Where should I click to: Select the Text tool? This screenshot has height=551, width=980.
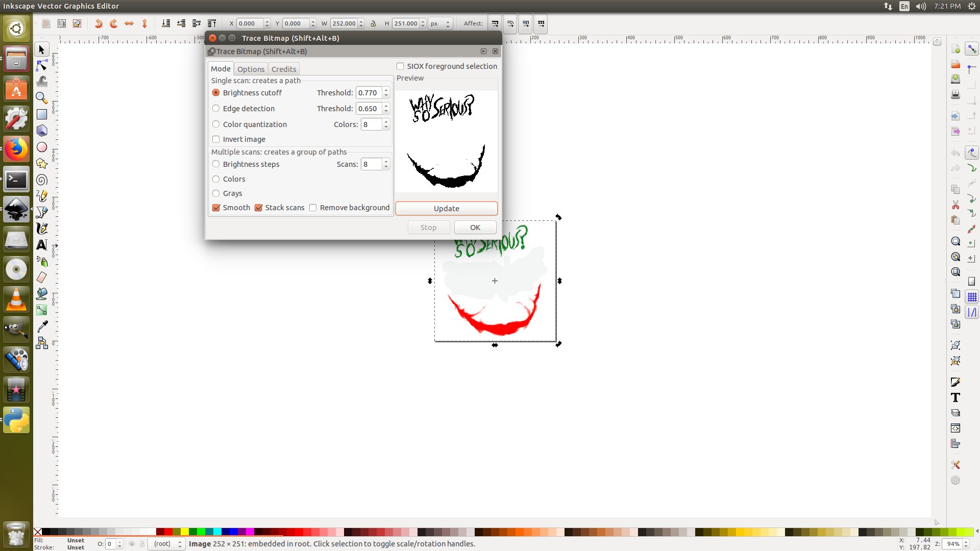[42, 245]
